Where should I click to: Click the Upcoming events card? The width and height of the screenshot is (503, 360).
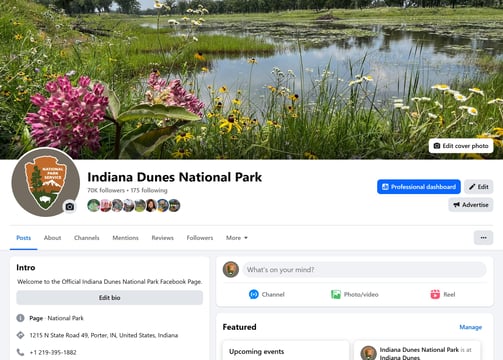286,350
